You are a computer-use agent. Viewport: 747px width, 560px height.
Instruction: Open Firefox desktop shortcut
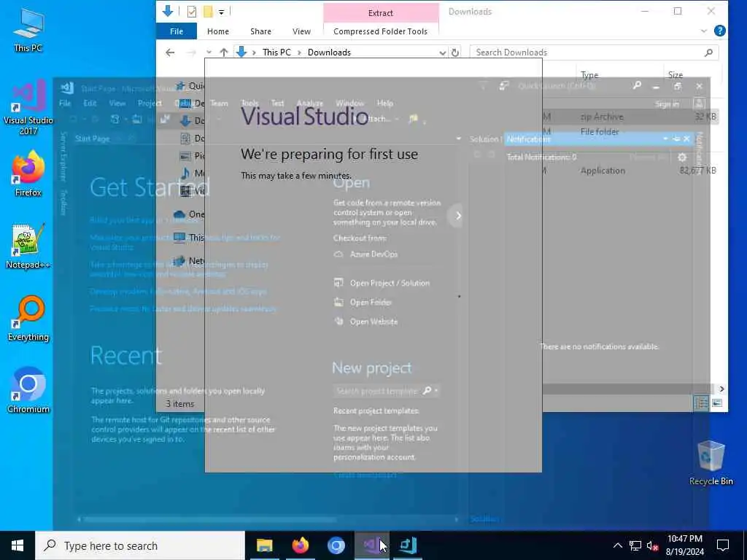(28, 174)
